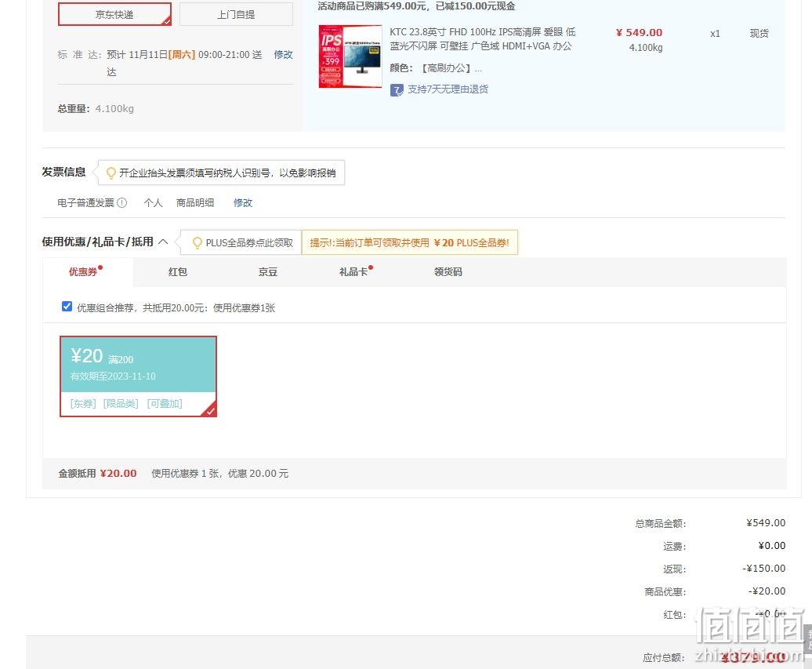This screenshot has height=669, width=812.
Task: Switch to the 京豆 tab
Action: point(268,271)
